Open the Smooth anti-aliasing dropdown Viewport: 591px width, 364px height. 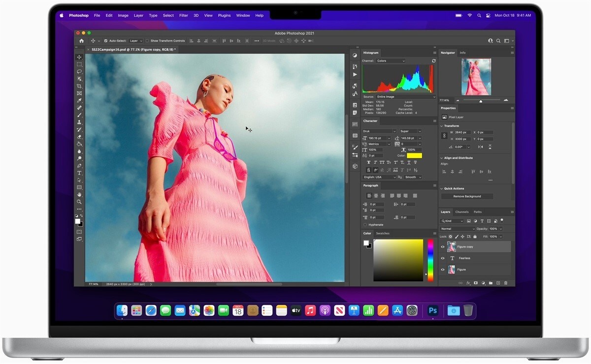click(x=413, y=177)
